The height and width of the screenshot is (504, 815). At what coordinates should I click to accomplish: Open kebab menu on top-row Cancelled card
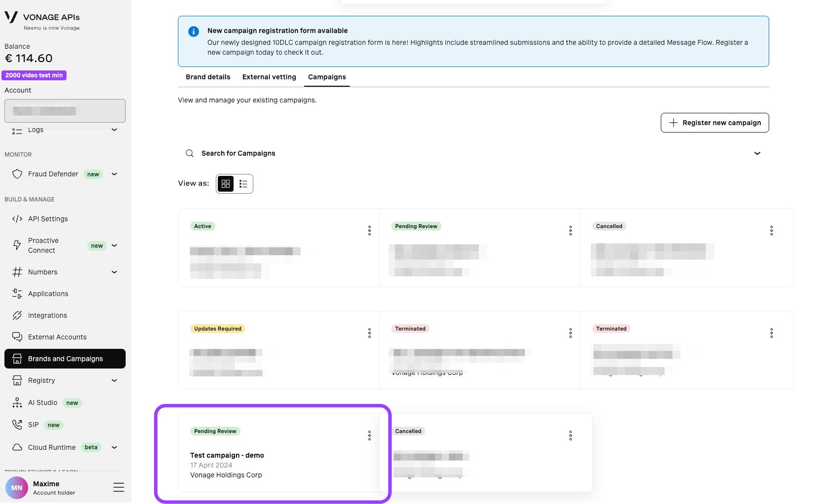tap(772, 231)
